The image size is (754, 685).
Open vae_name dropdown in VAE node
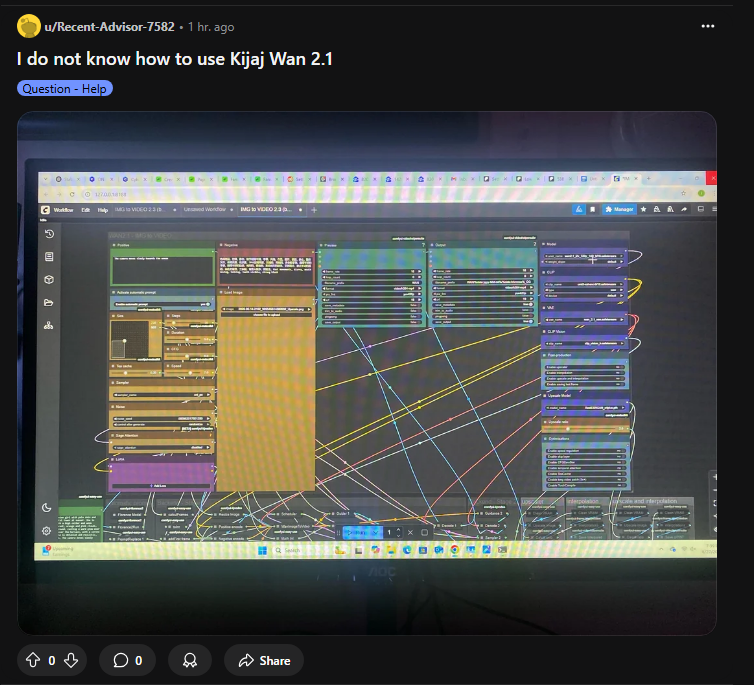(584, 319)
